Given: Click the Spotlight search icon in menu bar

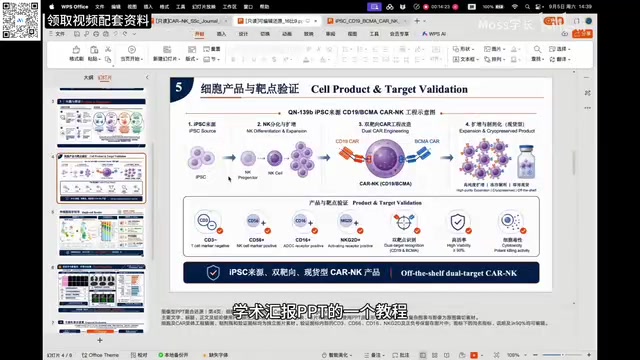Looking at the screenshot, I should [x=527, y=7].
